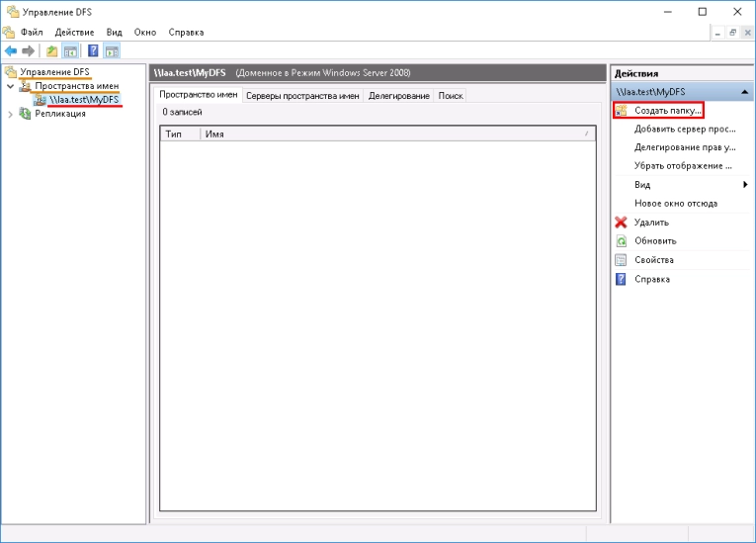Toggle the Action pane show/hide toolbar icon
Viewport: 756px width, 543px height.
tap(112, 51)
